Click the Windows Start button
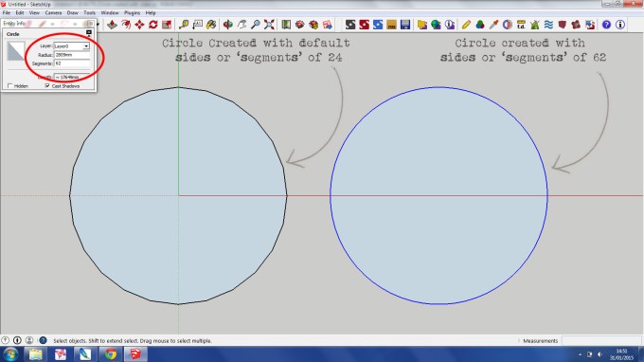Viewport: 644px width, 362px height. tap(9, 354)
